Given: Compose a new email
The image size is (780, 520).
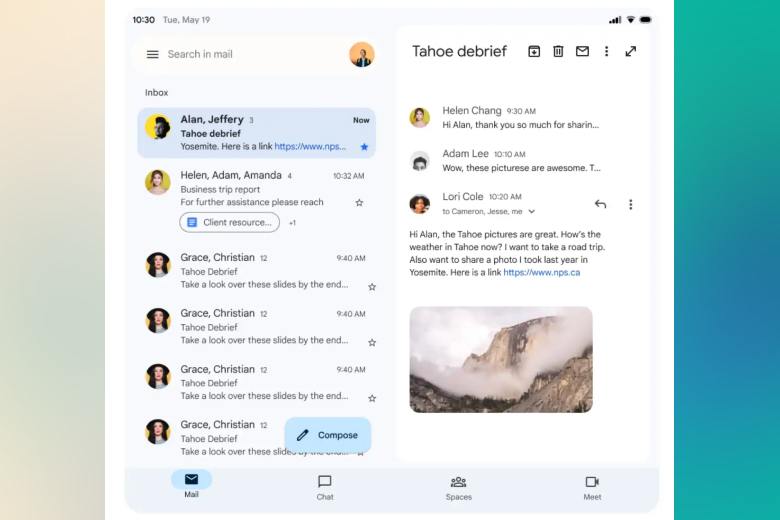Looking at the screenshot, I should [328, 435].
